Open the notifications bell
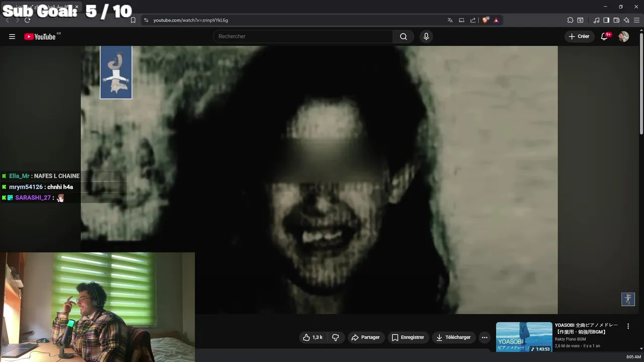This screenshot has width=644, height=362. [x=605, y=36]
